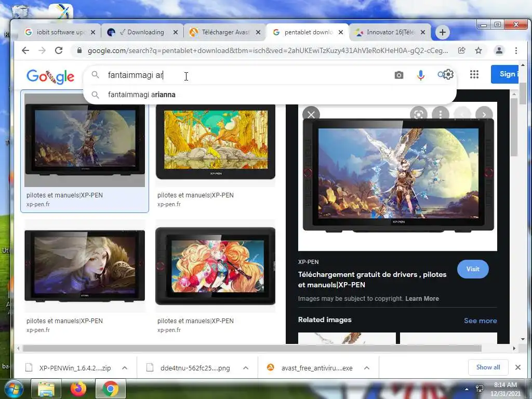Close the Télécharger Avast tab
The width and height of the screenshot is (532, 399).
[x=258, y=32]
